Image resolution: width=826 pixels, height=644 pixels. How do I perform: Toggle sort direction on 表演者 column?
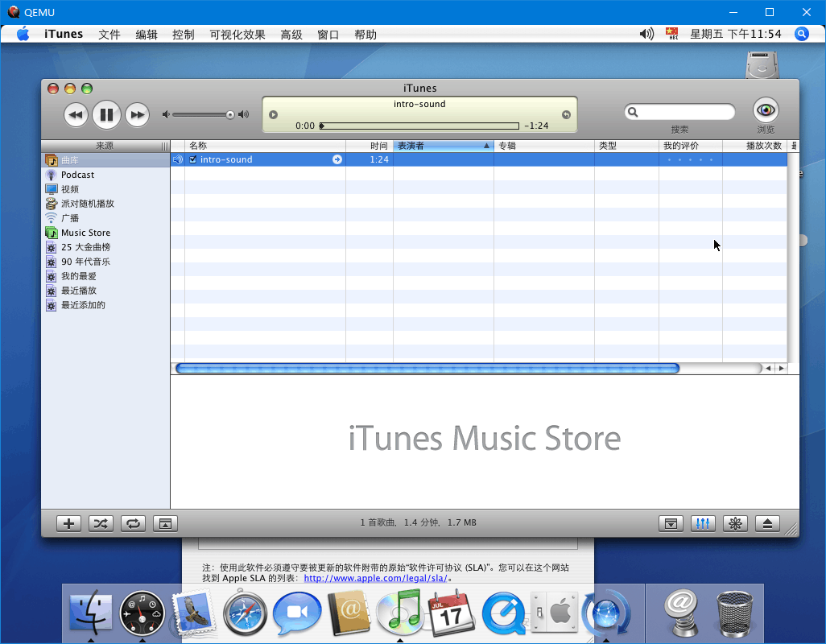[444, 146]
